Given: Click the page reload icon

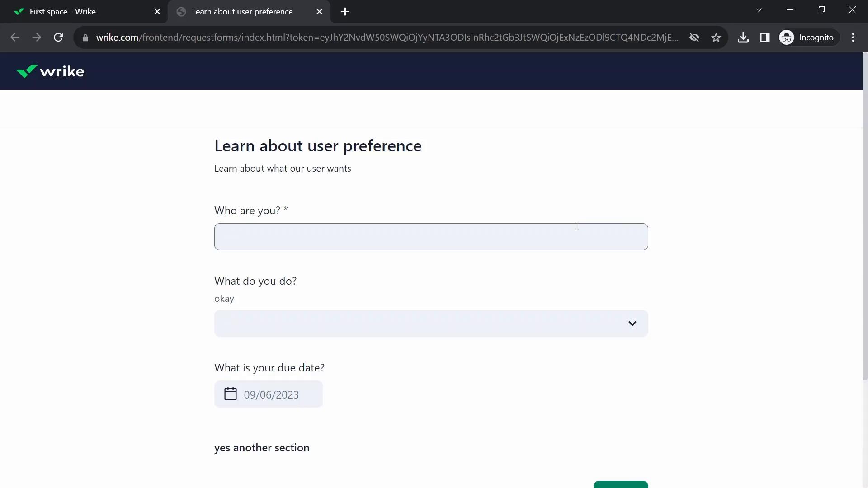Looking at the screenshot, I should [x=58, y=37].
